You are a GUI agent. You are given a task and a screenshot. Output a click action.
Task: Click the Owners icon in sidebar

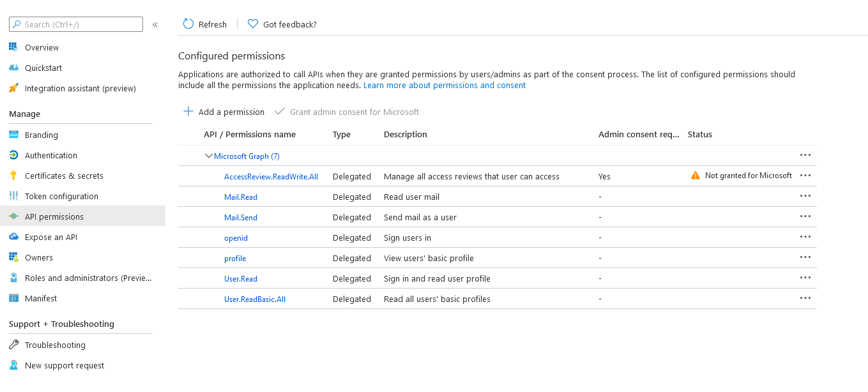13,257
